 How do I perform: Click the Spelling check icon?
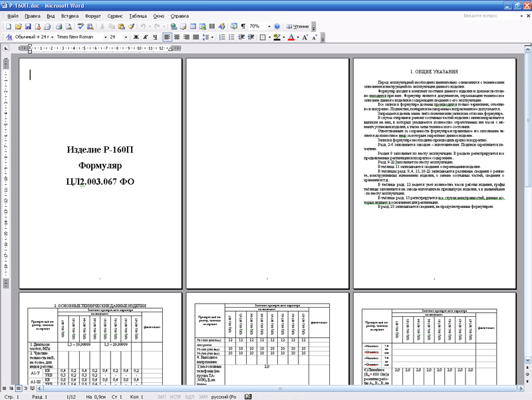[79, 26]
